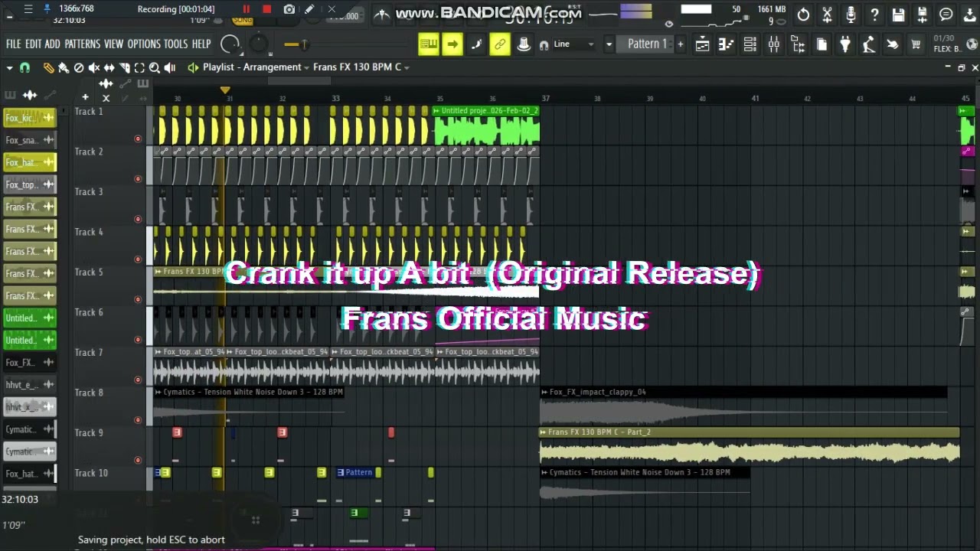This screenshot has width=980, height=551.
Task: Click the undo history icon
Action: pos(803,15)
